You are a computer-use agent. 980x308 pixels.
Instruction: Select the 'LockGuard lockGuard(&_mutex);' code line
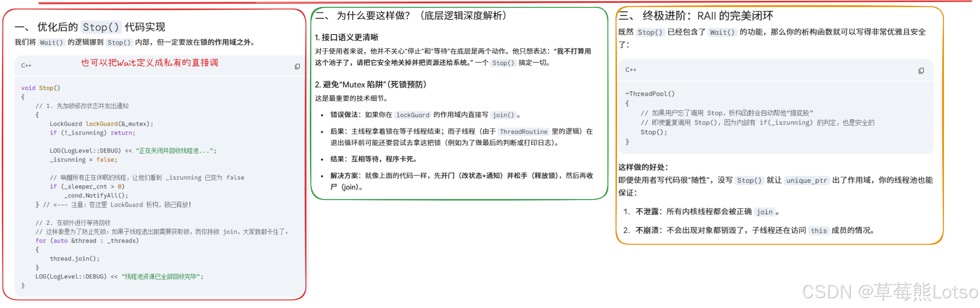coord(101,124)
